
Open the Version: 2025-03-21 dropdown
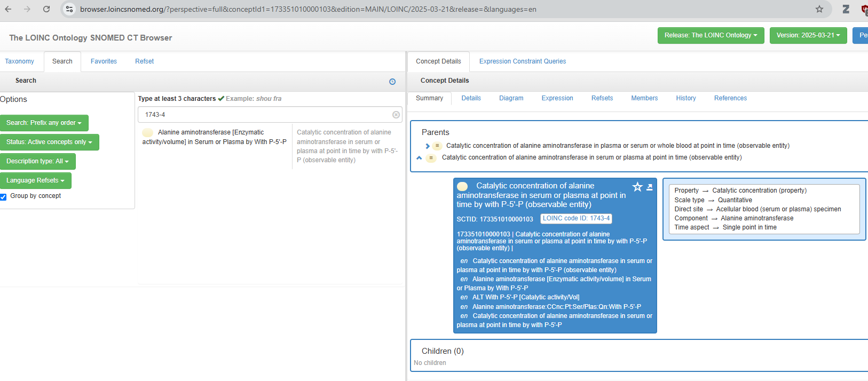(x=808, y=35)
